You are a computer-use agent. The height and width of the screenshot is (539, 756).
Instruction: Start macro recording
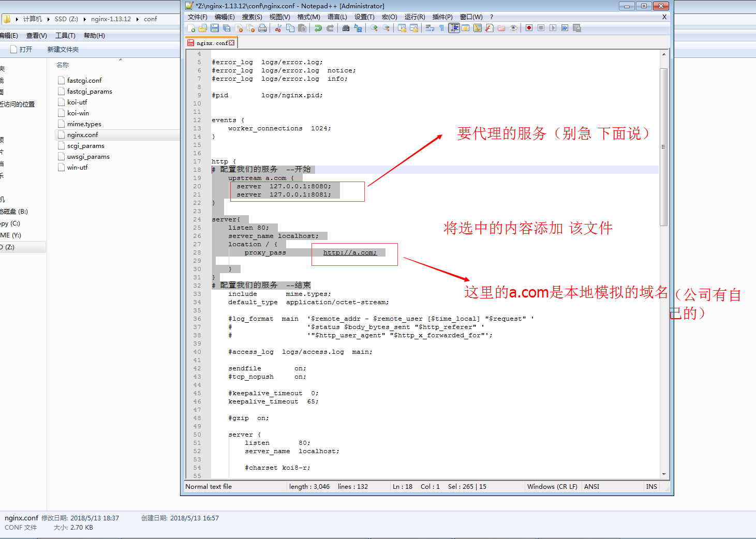529,28
